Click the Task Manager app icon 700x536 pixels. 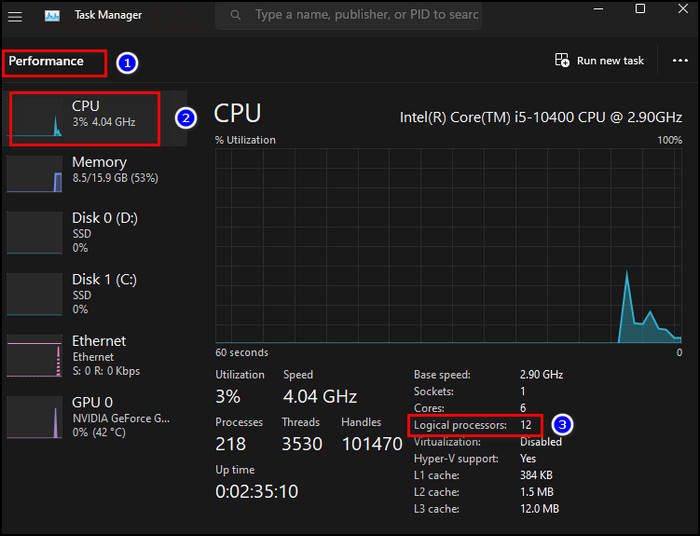[x=52, y=16]
